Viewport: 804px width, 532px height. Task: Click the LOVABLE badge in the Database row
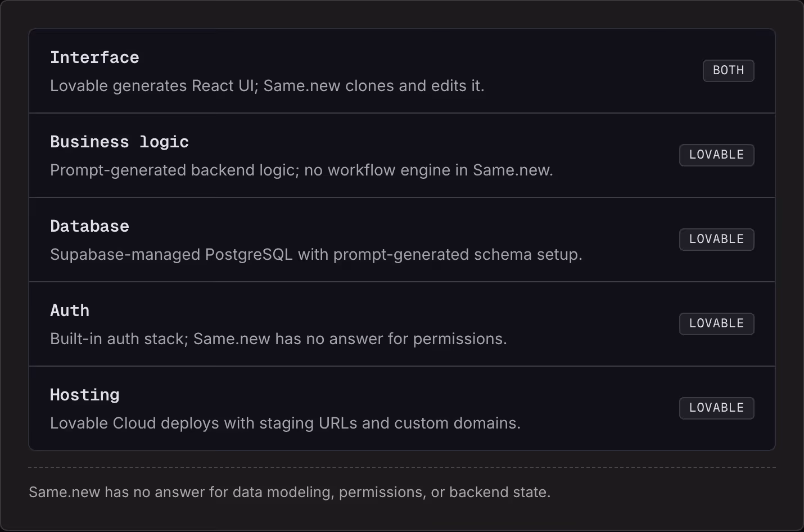click(x=716, y=240)
